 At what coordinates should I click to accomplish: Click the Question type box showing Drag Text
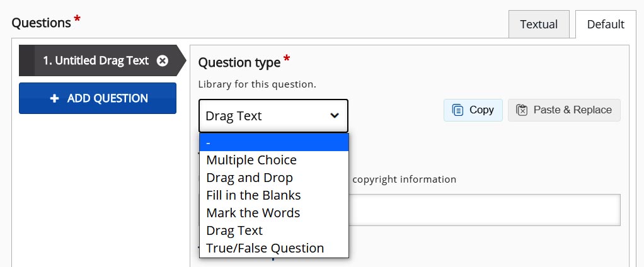pyautogui.click(x=265, y=116)
